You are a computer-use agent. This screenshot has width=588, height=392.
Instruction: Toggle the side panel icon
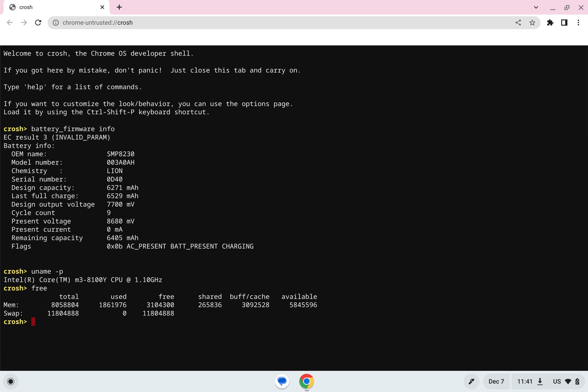[564, 23]
